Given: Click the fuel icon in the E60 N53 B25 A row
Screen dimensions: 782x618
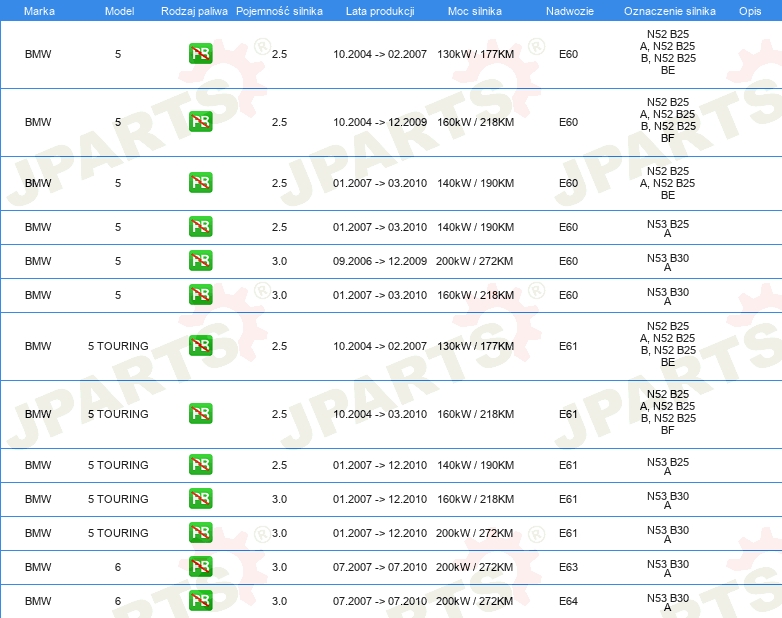Looking at the screenshot, I should 201,226.
